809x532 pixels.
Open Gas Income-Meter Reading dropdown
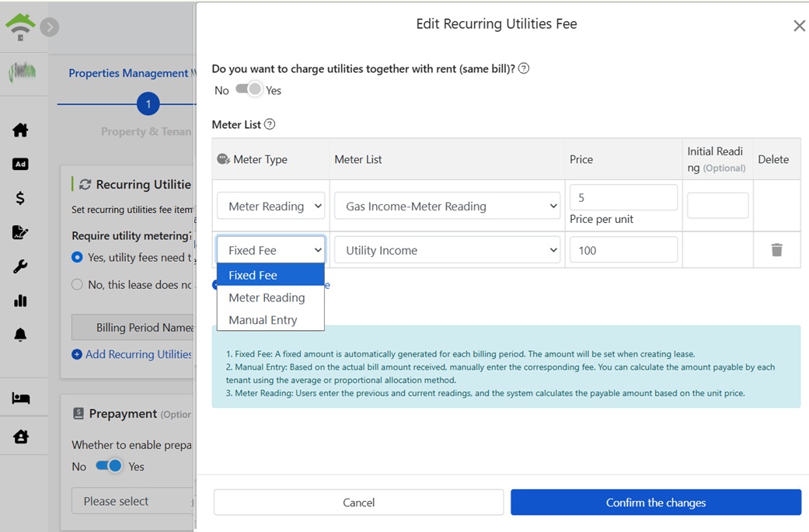[448, 207]
